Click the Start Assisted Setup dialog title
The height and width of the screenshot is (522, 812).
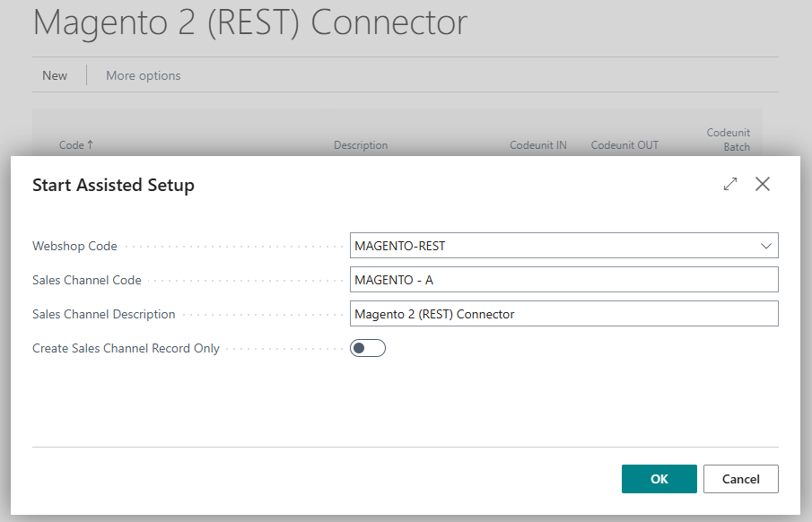click(113, 185)
